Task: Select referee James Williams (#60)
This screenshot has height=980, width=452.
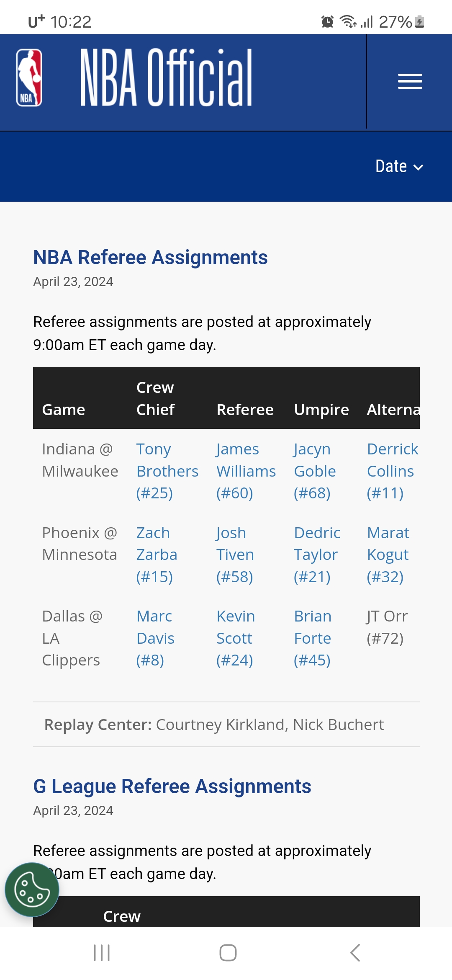Action: [x=246, y=471]
